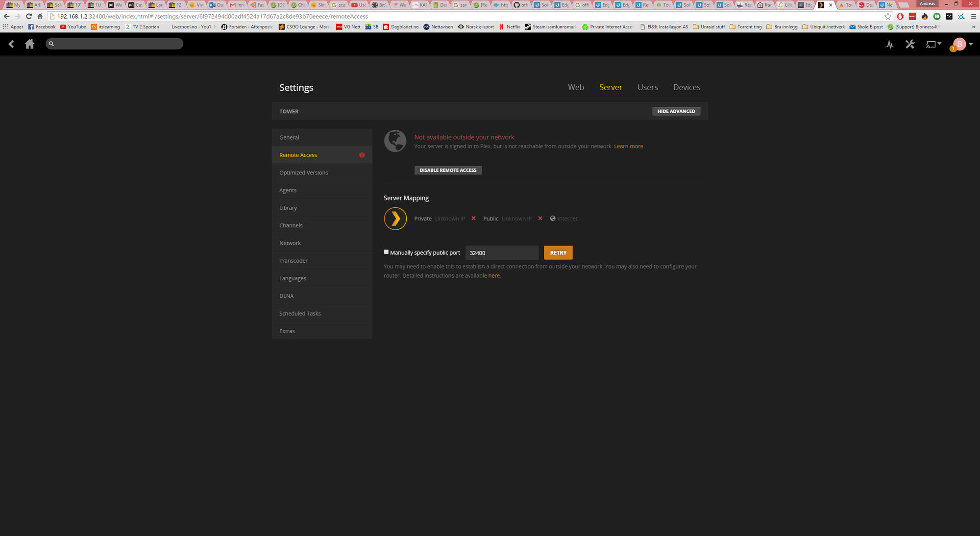
Task: Click the public port number field
Action: (501, 253)
